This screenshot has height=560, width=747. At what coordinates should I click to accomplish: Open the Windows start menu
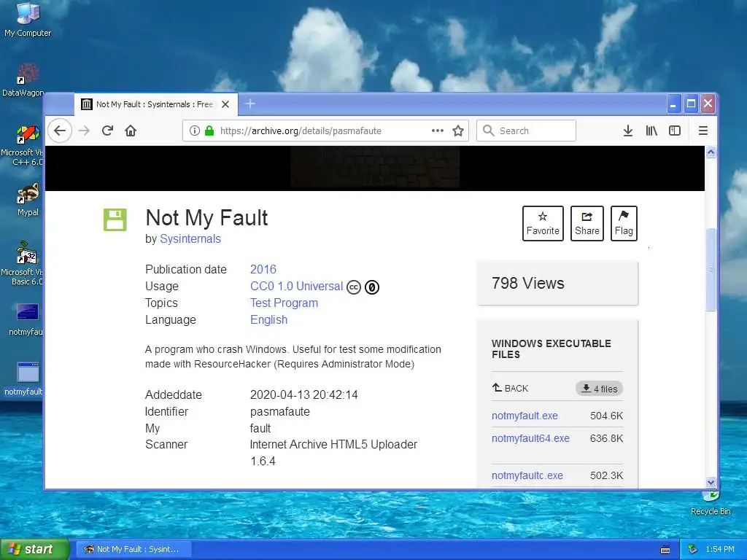34,549
